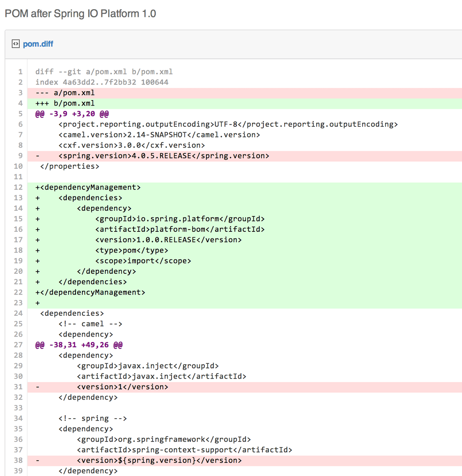
Task: Click the added version 1.0.0.RELEASE line
Action: tap(168, 240)
